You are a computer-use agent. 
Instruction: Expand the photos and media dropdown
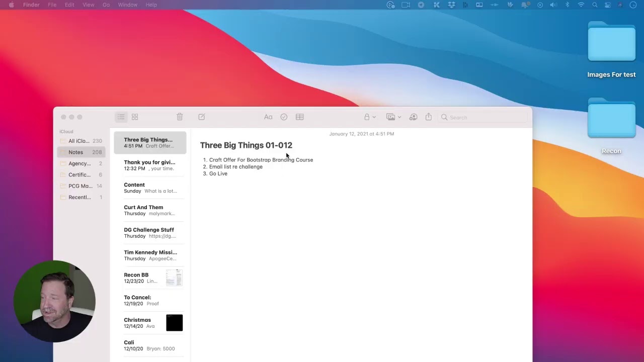tap(393, 117)
